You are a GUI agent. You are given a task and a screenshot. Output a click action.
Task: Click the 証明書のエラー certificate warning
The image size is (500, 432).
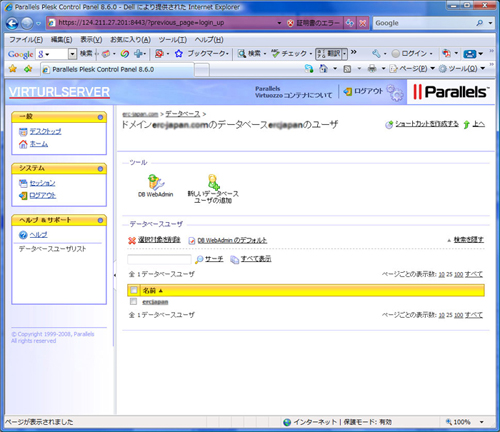(x=314, y=23)
